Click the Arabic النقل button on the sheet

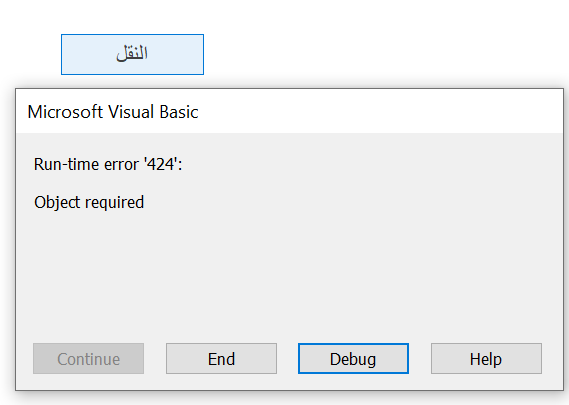[132, 54]
